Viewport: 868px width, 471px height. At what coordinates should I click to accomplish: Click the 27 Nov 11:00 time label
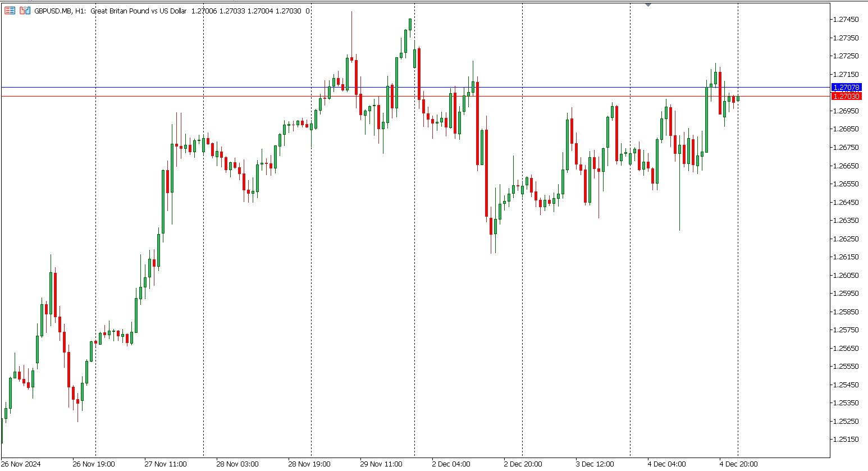click(166, 464)
